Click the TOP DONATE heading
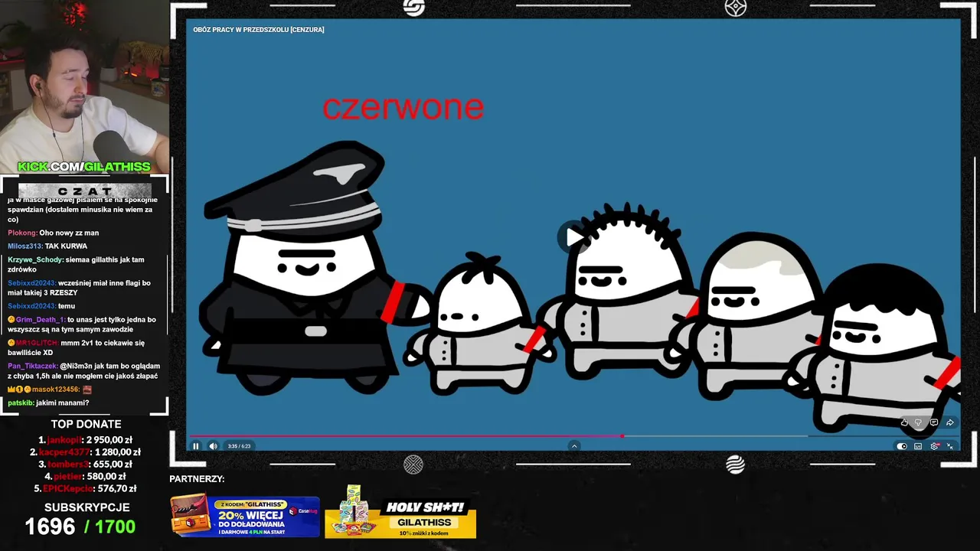 point(86,424)
